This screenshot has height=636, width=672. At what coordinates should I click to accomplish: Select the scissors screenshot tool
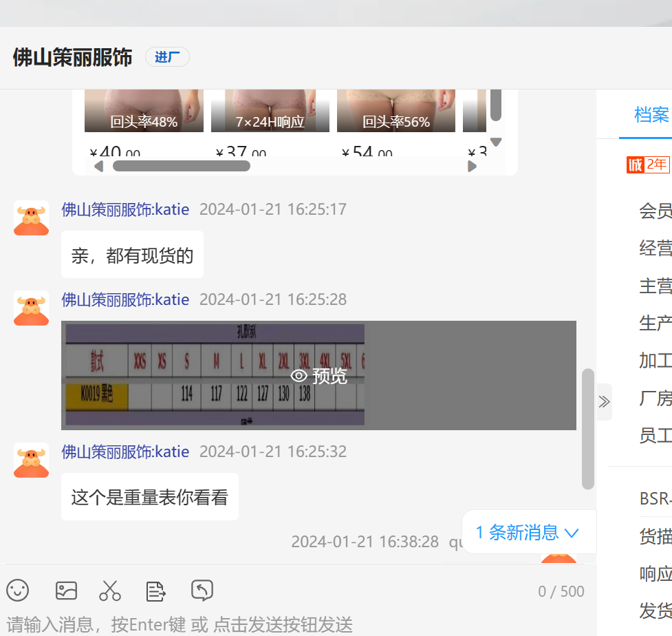tap(110, 590)
